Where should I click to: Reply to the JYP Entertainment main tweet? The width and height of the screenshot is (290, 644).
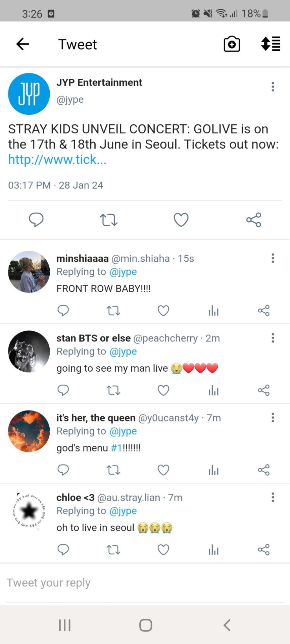point(36,220)
